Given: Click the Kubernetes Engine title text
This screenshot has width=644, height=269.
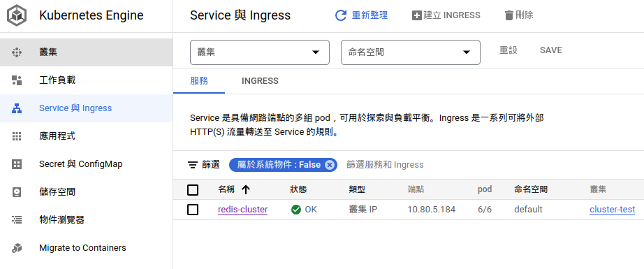Looking at the screenshot, I should [x=92, y=15].
